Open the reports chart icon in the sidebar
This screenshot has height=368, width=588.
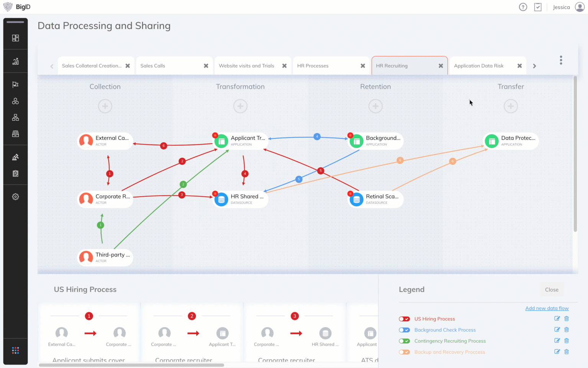point(15,61)
